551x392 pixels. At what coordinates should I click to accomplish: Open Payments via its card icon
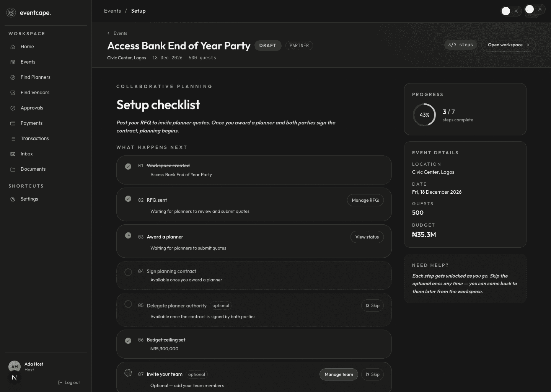pyautogui.click(x=13, y=123)
